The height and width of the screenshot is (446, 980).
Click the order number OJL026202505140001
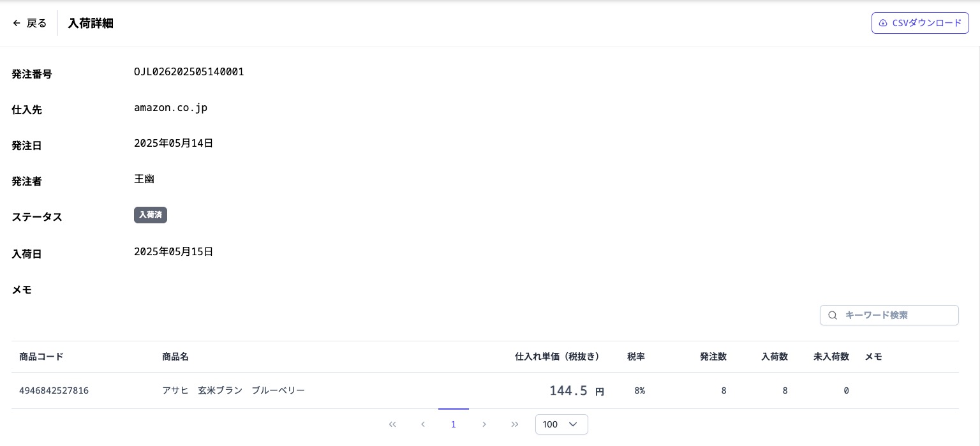(189, 72)
